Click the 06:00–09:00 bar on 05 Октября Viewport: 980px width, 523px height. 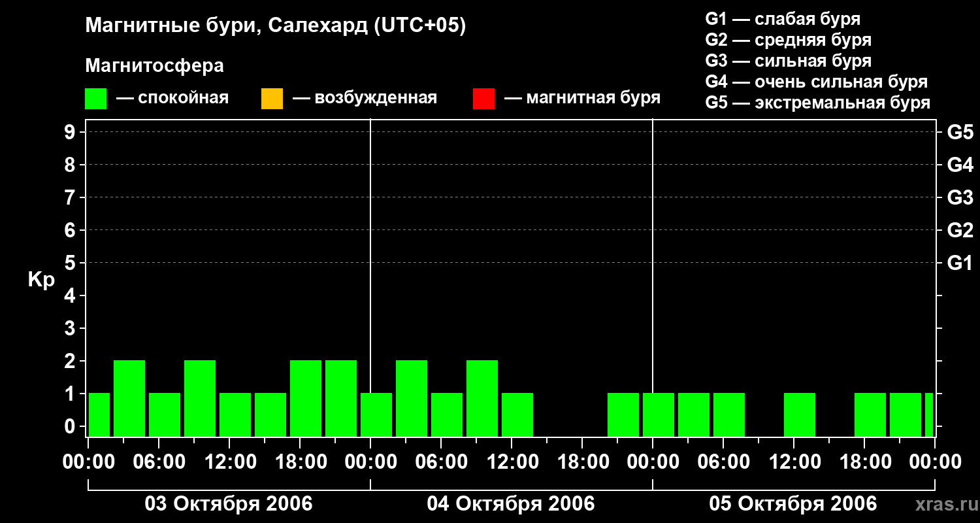(x=729, y=414)
